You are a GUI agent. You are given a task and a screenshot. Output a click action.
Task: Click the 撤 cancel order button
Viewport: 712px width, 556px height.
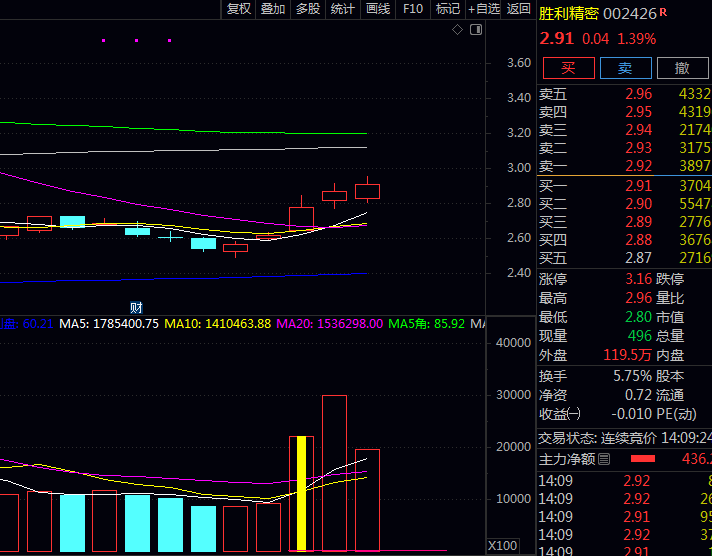tap(682, 68)
